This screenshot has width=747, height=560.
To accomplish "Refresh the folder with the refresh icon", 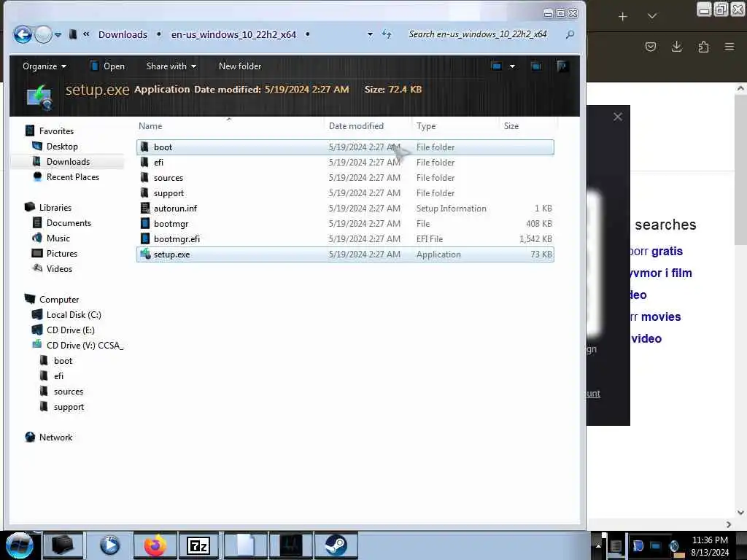I will tap(387, 34).
